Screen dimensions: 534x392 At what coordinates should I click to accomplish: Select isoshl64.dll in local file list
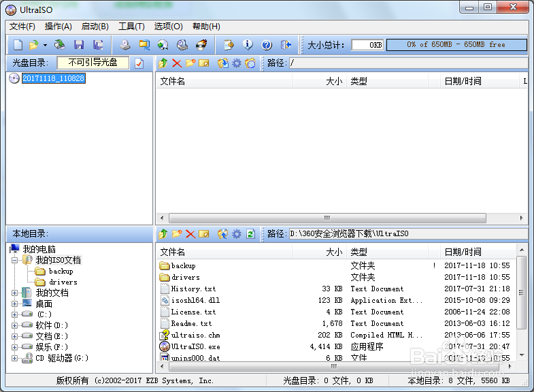195,300
